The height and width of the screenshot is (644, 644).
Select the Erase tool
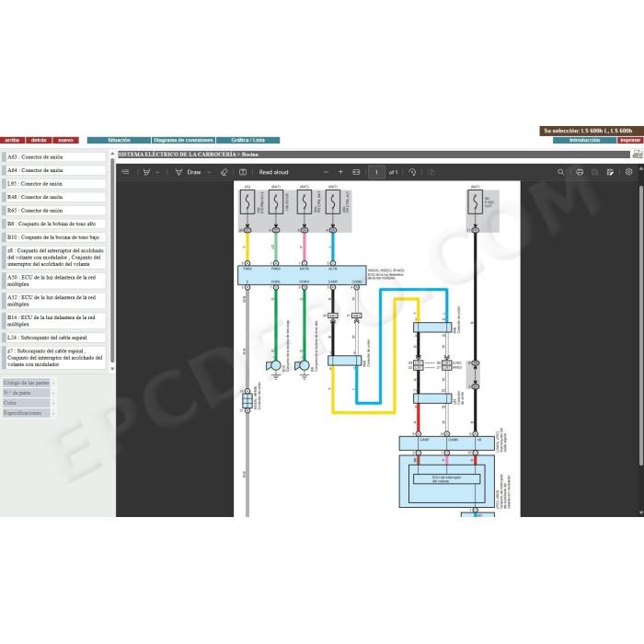pos(224,173)
